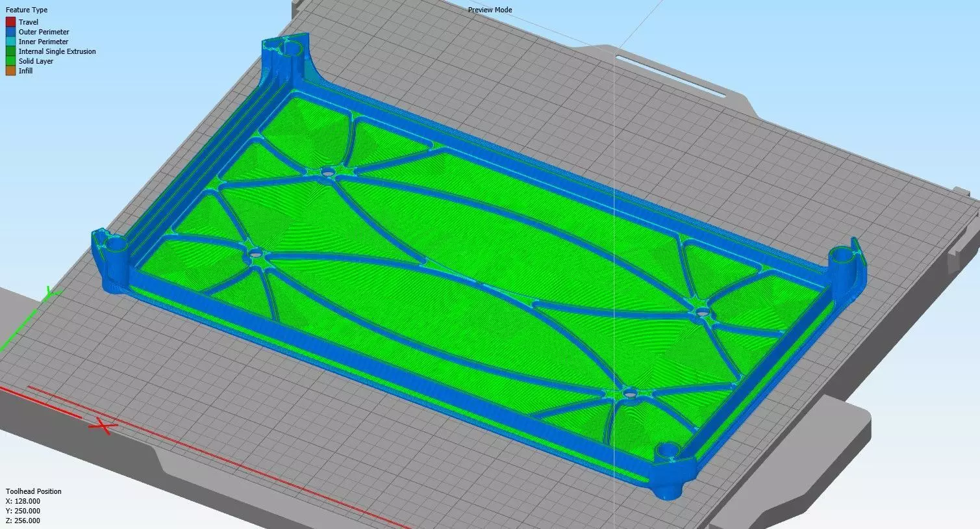The width and height of the screenshot is (980, 529).
Task: Select the 'Solid Layer' legend label
Action: pyautogui.click(x=36, y=61)
